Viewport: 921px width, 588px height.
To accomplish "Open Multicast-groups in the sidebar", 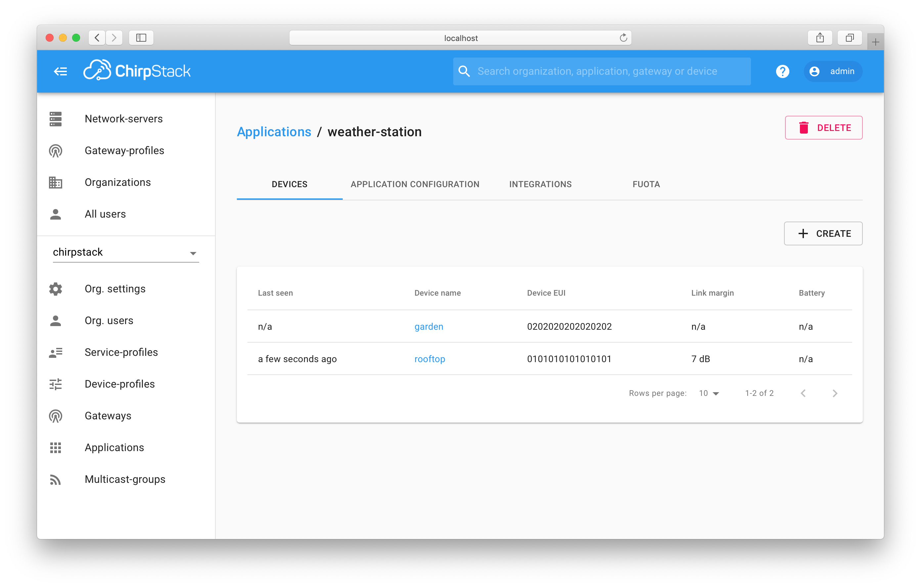I will [126, 479].
